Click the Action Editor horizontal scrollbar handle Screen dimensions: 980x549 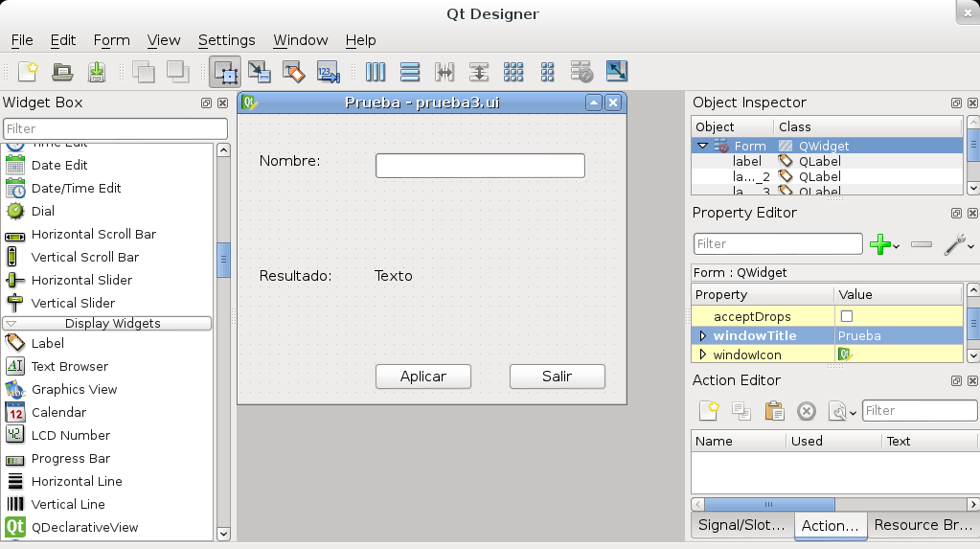766,503
